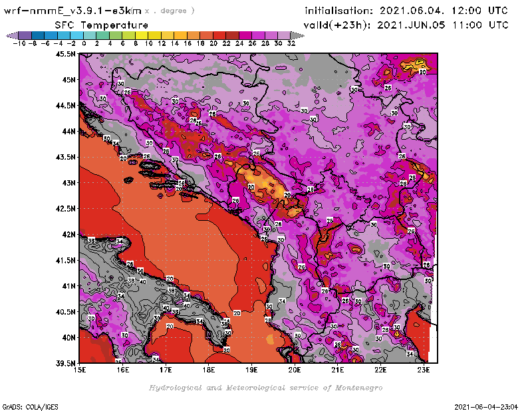Select the '45N' latitude axis label
Viewport: 532px width, 411px height.
click(x=69, y=80)
